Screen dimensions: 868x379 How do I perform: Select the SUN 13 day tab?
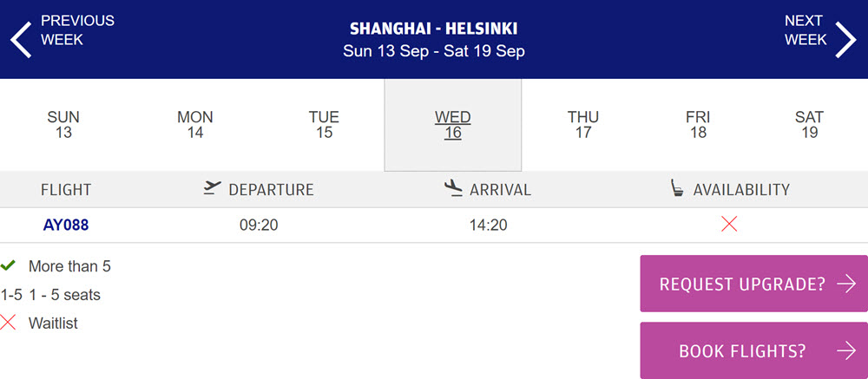tap(63, 125)
